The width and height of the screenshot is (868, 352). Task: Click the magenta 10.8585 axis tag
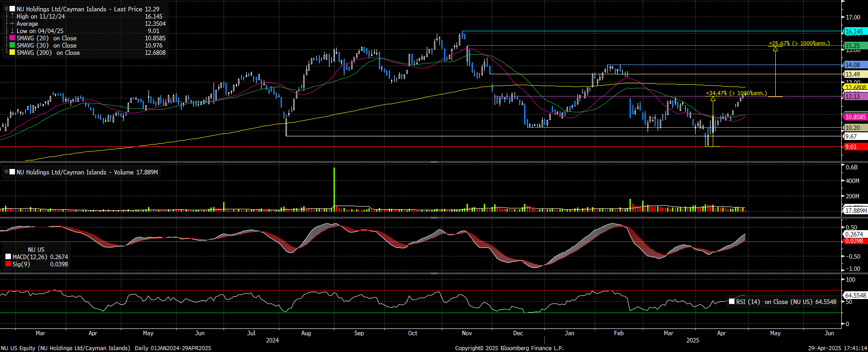click(x=855, y=117)
